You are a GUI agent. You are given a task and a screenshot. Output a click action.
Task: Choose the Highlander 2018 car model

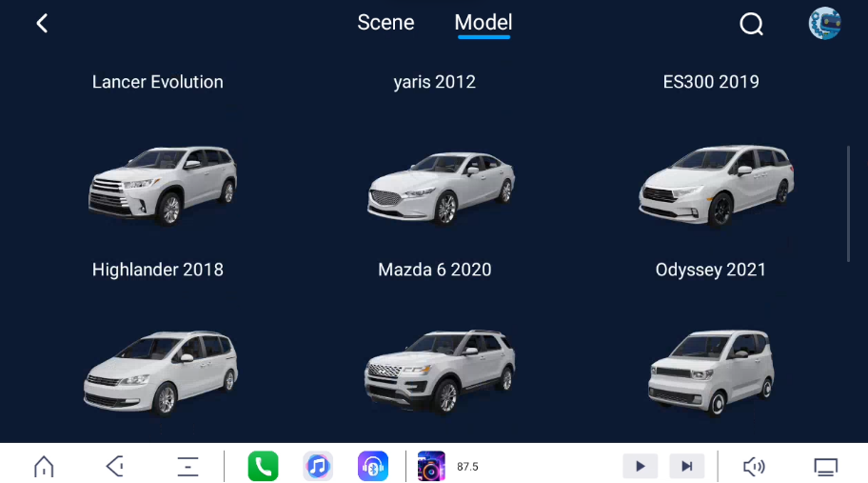point(163,186)
